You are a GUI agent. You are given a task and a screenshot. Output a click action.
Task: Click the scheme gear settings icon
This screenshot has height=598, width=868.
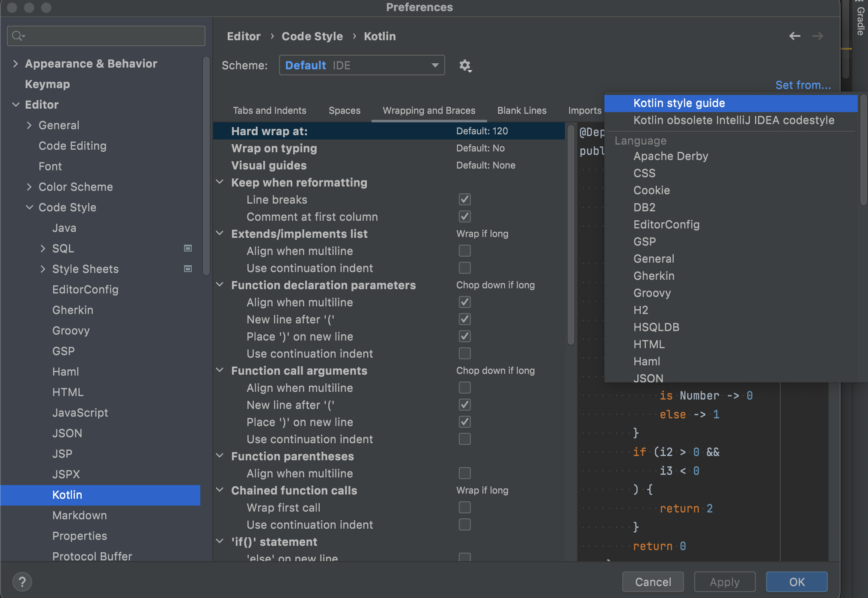(465, 65)
